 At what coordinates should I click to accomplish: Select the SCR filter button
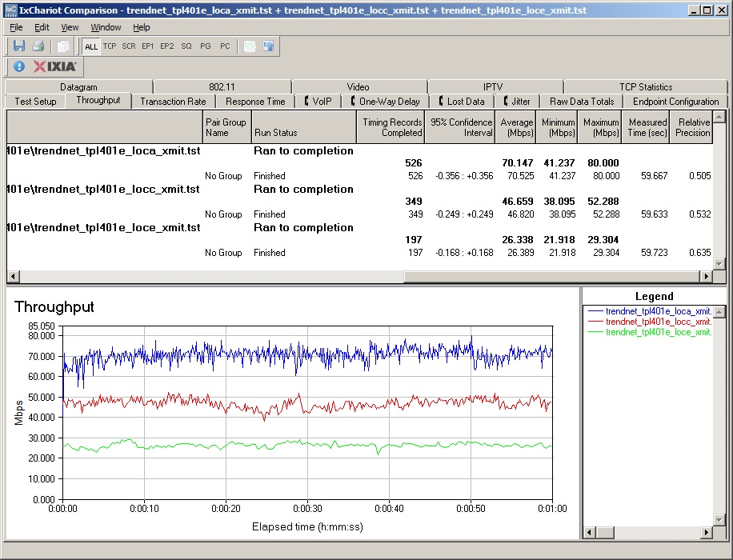(129, 46)
